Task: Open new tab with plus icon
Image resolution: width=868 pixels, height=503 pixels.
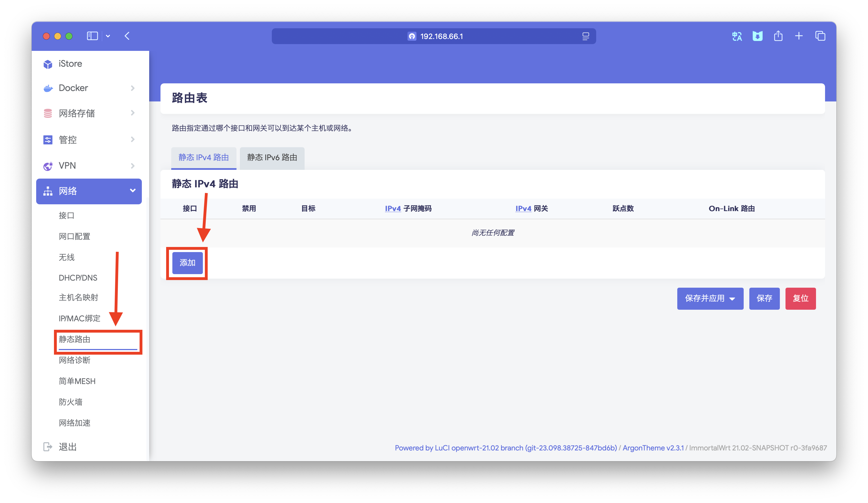Action: click(799, 36)
